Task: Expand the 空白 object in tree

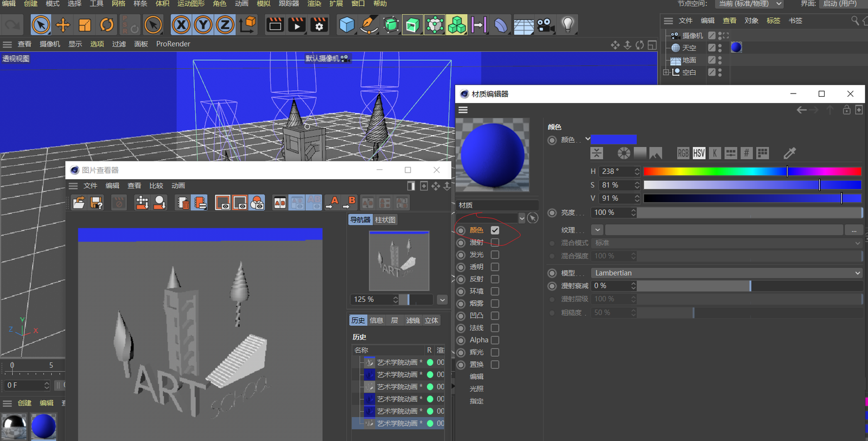Action: point(666,72)
